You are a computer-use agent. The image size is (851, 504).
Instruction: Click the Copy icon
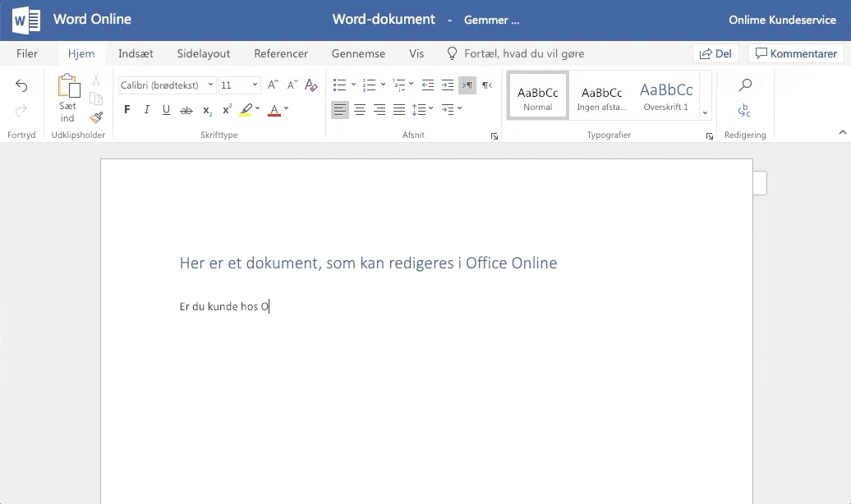click(x=96, y=99)
